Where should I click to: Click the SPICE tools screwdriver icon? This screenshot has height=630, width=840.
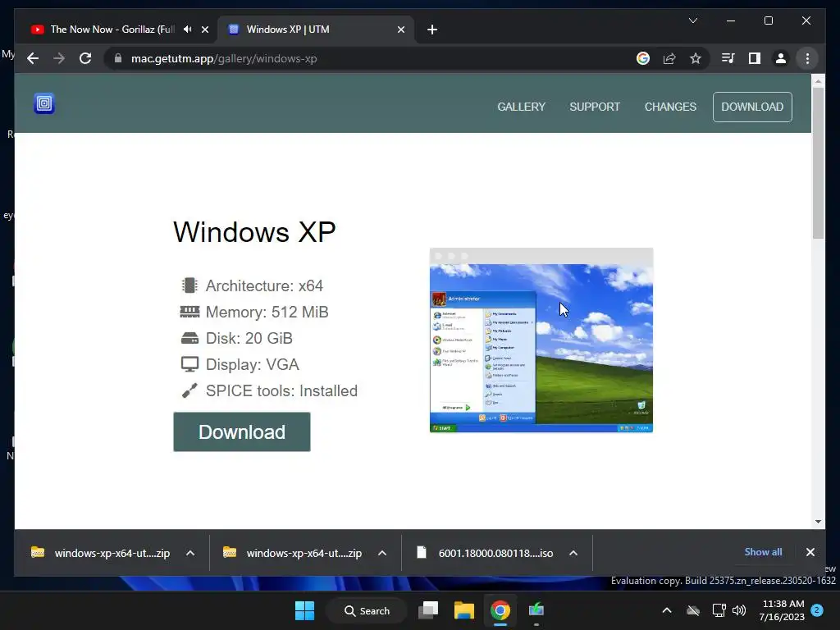189,390
